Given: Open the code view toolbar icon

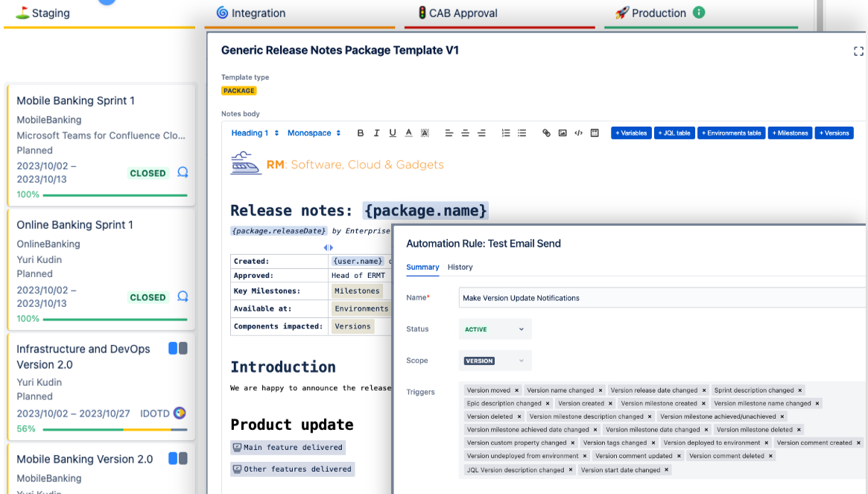Looking at the screenshot, I should point(578,133).
